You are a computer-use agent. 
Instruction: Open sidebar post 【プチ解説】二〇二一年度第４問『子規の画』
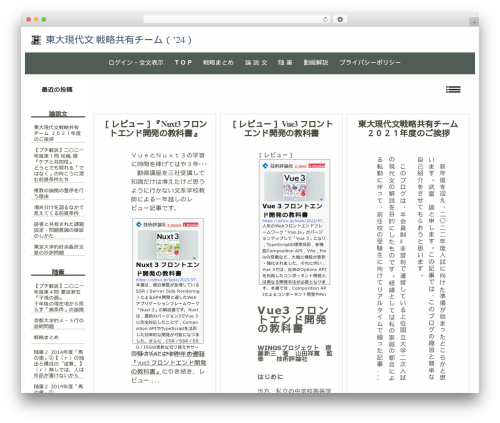coord(59,298)
